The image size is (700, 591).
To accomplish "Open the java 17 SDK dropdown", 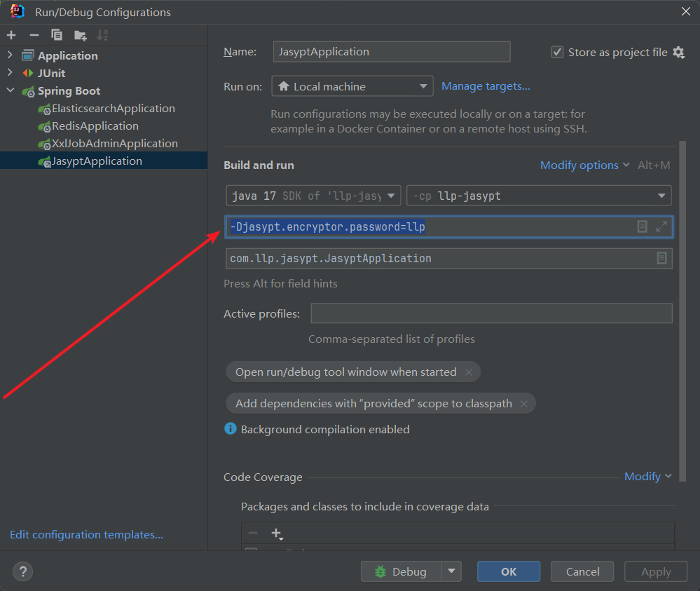I will tap(313, 196).
